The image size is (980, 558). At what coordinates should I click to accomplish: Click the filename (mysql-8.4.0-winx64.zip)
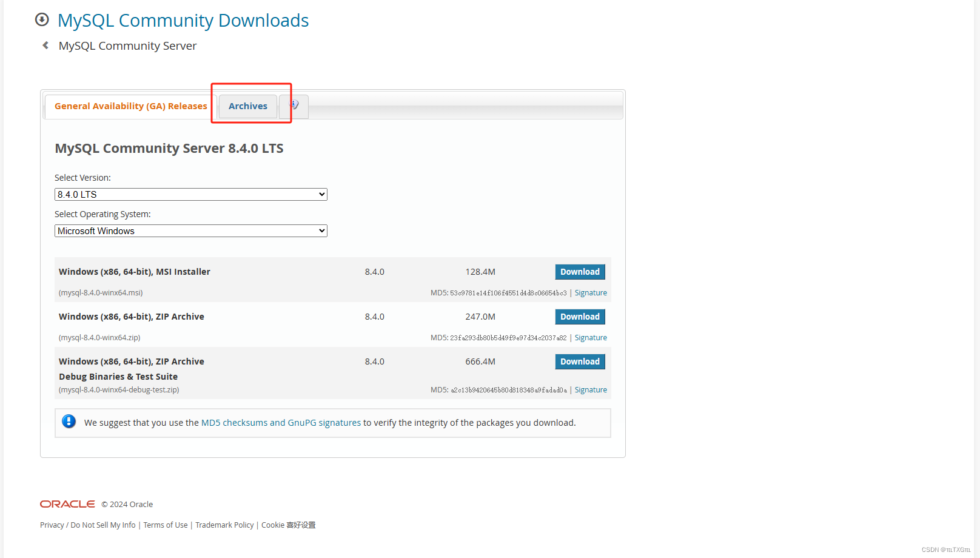(x=99, y=338)
